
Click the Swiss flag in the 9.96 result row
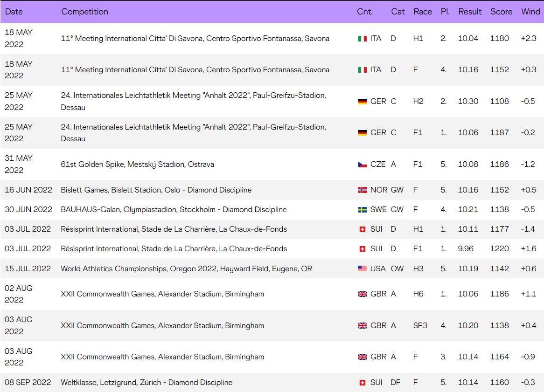(x=362, y=249)
